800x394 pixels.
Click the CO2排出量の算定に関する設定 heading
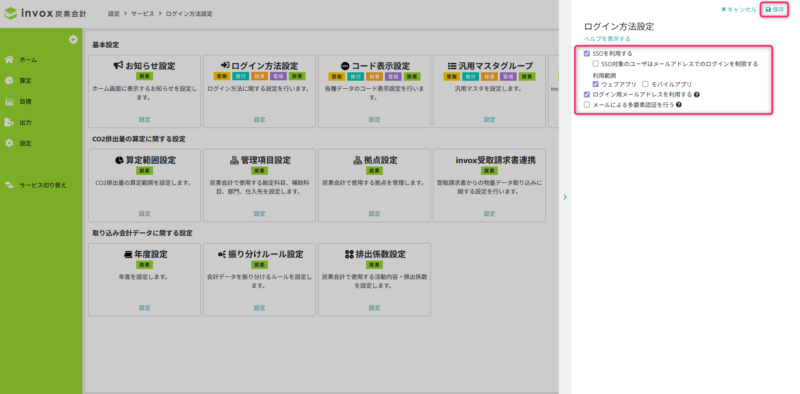point(139,139)
